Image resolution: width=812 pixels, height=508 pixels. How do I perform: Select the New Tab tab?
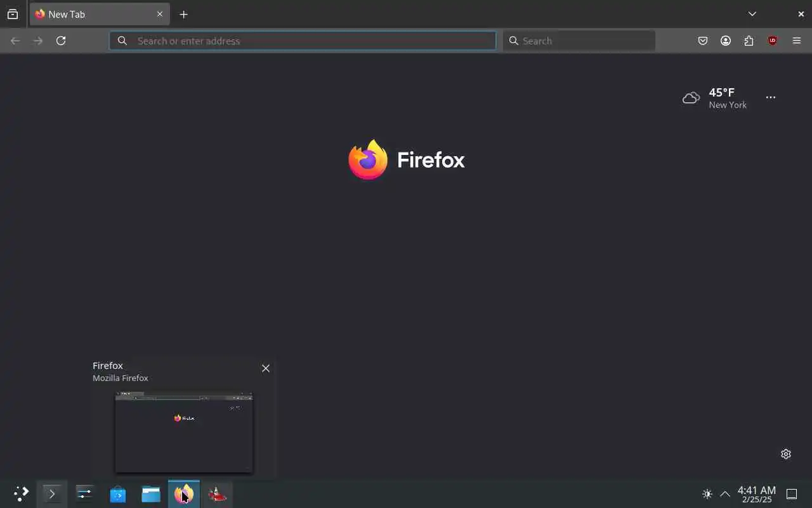(x=100, y=14)
